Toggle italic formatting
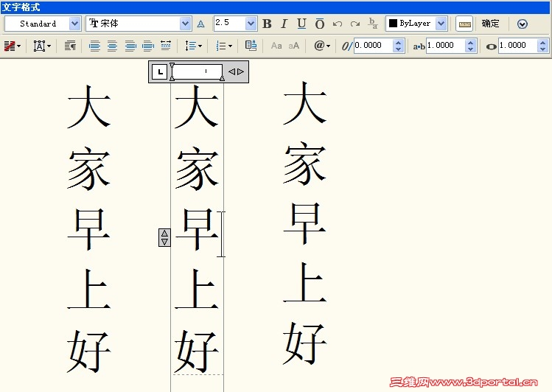The image size is (552, 392). tap(284, 24)
